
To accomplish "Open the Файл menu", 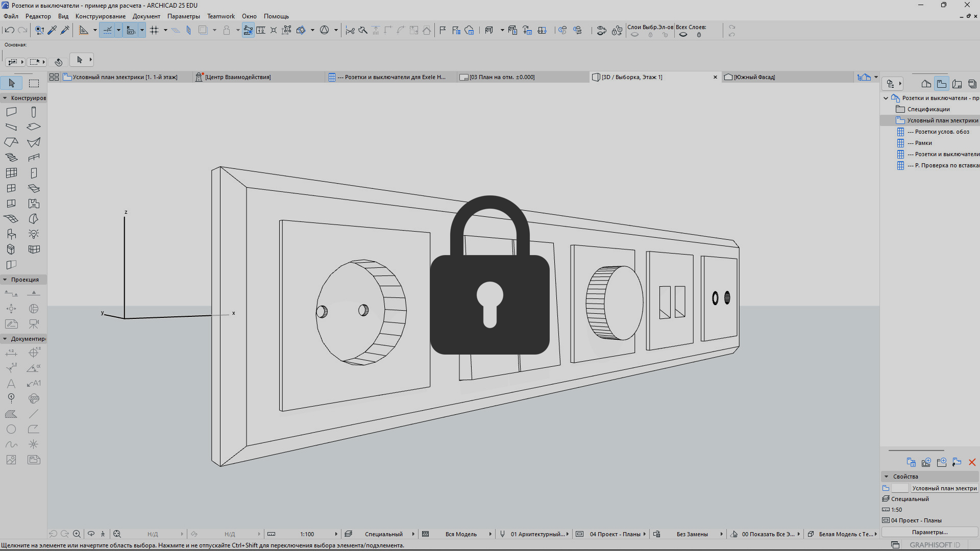I will [x=13, y=15].
